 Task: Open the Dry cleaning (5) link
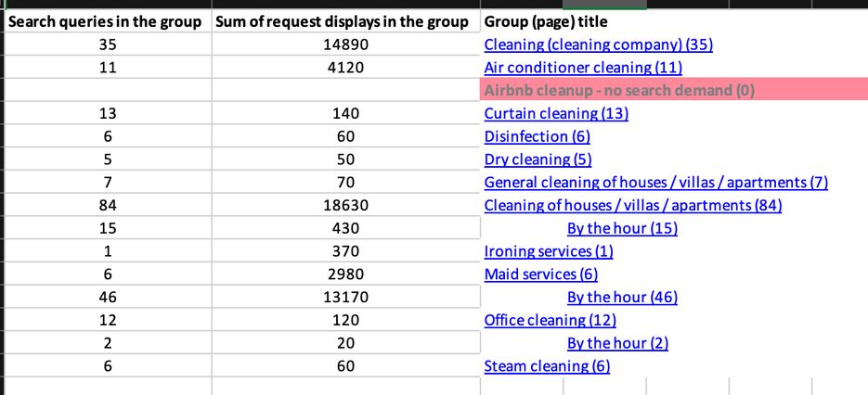[x=538, y=159]
